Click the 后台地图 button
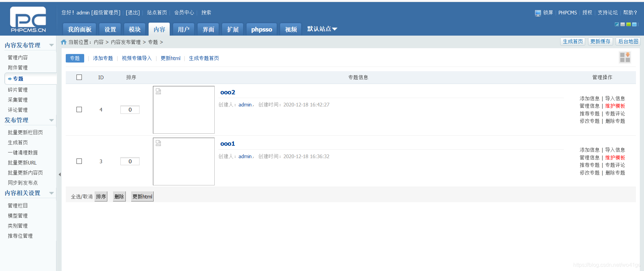 tap(628, 41)
